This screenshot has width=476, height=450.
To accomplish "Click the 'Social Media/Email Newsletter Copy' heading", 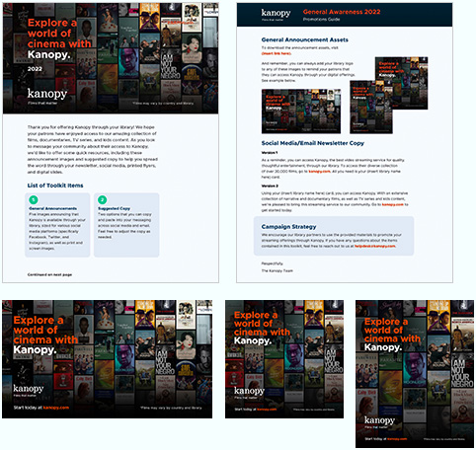I will (313, 143).
